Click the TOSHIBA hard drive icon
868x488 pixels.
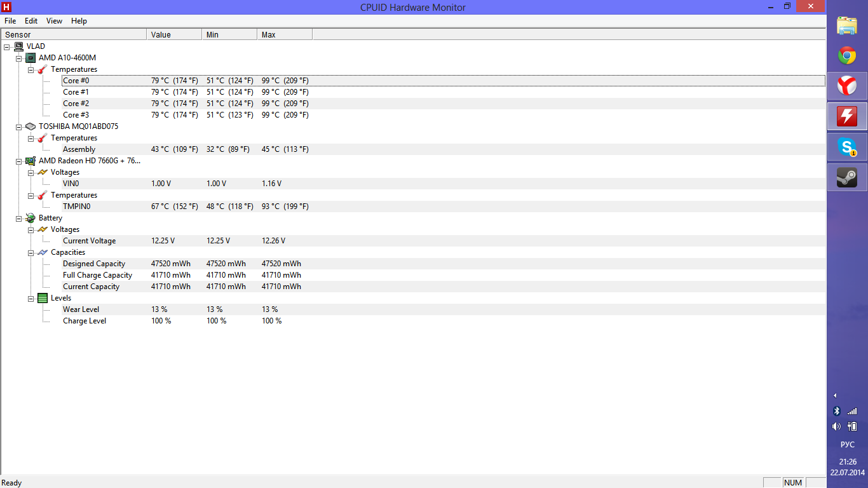[x=31, y=126]
